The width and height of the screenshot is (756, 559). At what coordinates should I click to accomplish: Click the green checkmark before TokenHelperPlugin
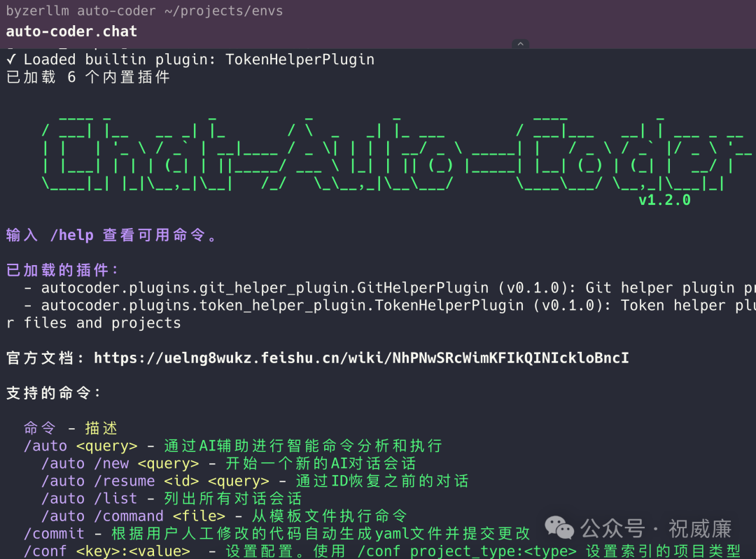pos(10,59)
